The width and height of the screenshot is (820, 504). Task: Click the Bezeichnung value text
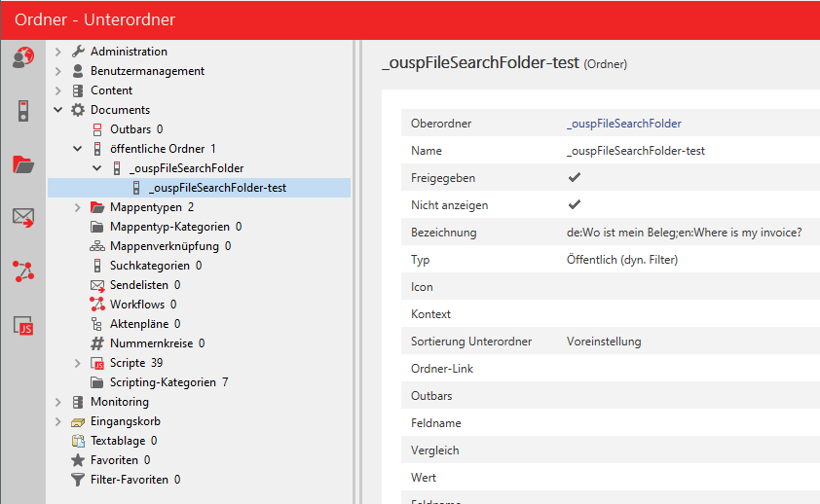(684, 233)
